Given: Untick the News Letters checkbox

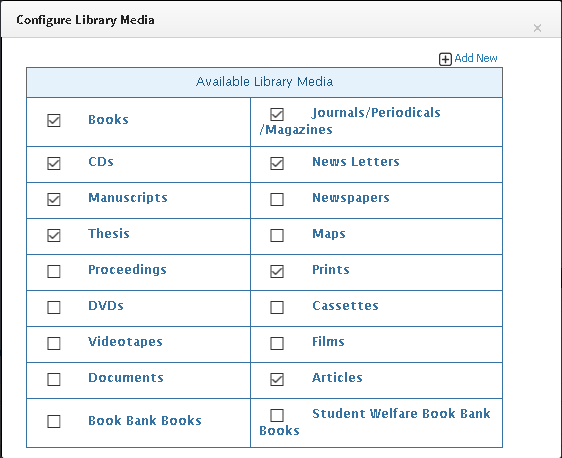Looking at the screenshot, I should click(277, 163).
